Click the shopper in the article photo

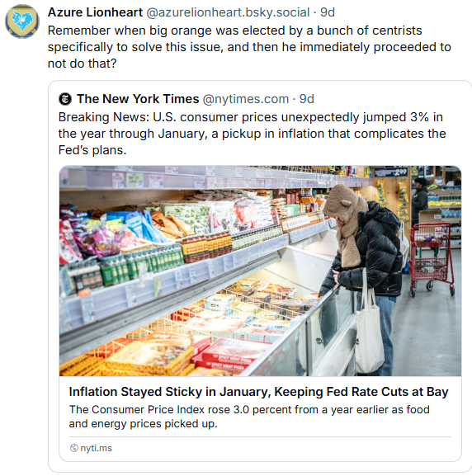pyautogui.click(x=363, y=273)
